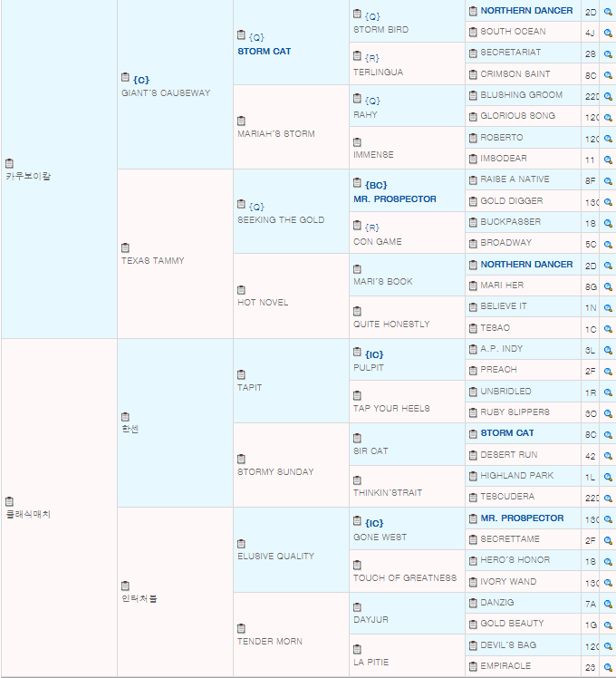Click magnifier icon in A.P. INDY row
The image size is (616, 678).
click(x=608, y=350)
